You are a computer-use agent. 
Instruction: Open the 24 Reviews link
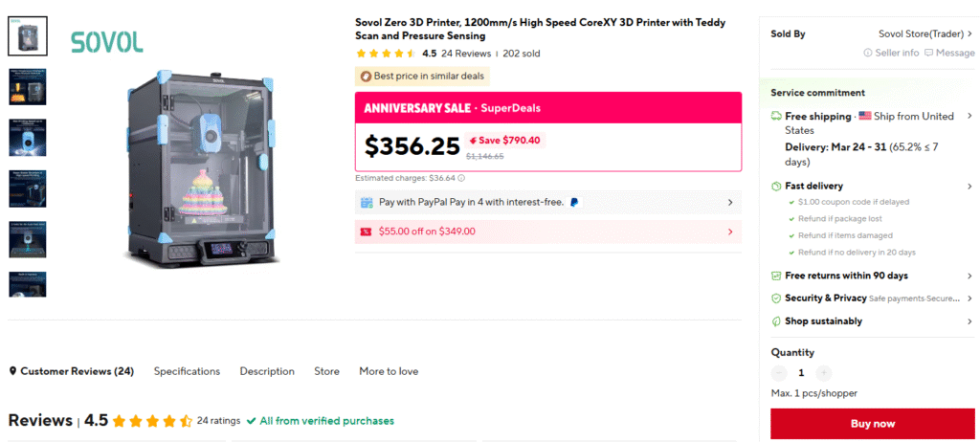pos(466,54)
